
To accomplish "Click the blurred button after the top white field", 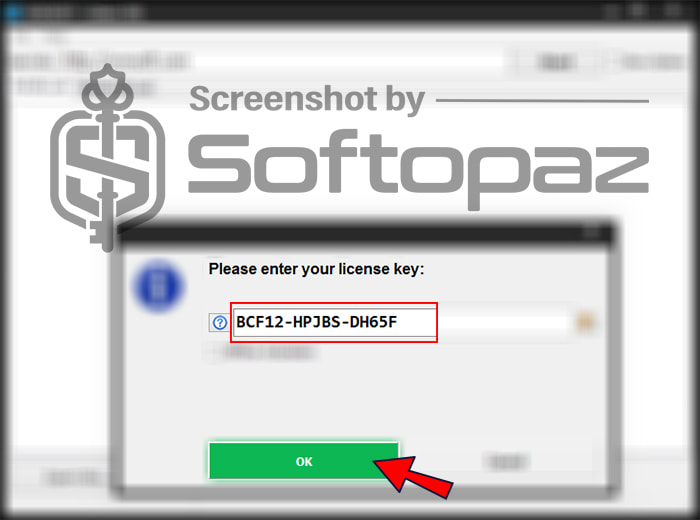I will tap(556, 62).
